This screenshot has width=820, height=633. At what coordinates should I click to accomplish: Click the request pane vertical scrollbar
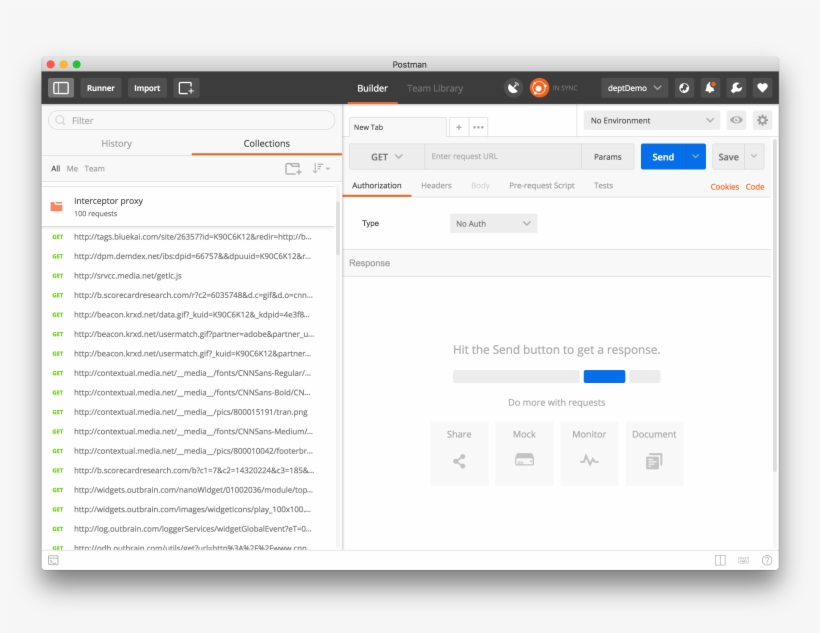775,306
